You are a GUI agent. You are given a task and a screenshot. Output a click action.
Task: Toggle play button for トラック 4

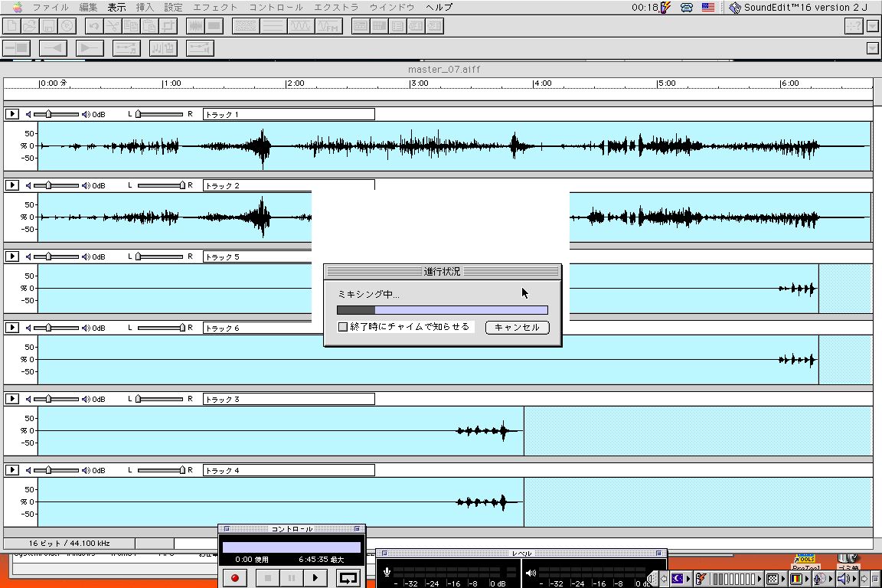(11, 470)
